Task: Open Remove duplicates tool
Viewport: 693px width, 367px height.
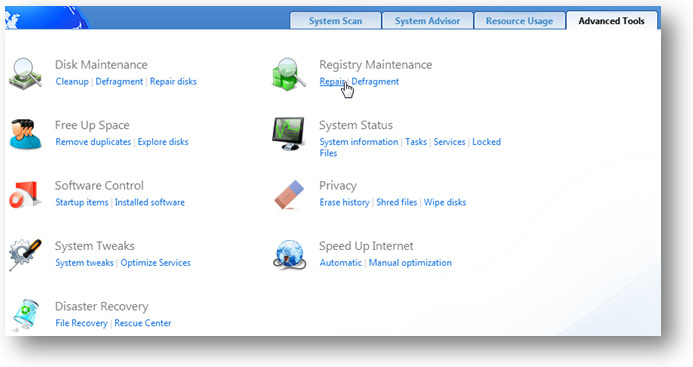Action: (93, 142)
